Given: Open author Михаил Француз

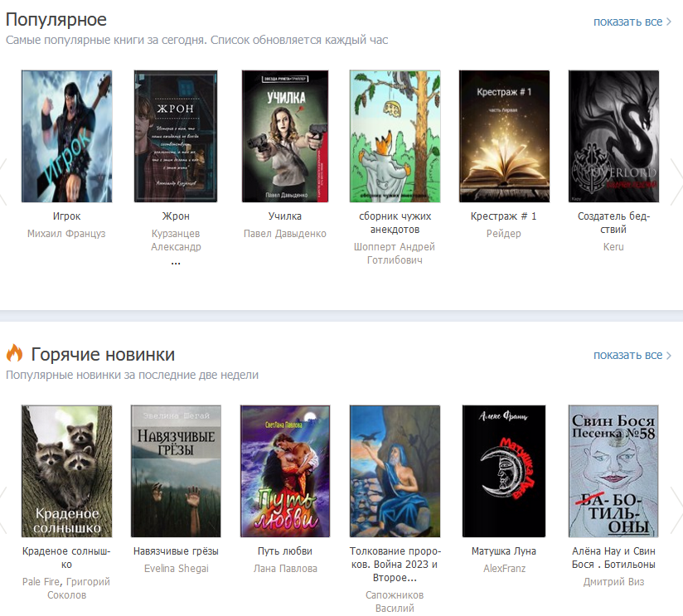Looking at the screenshot, I should (66, 234).
